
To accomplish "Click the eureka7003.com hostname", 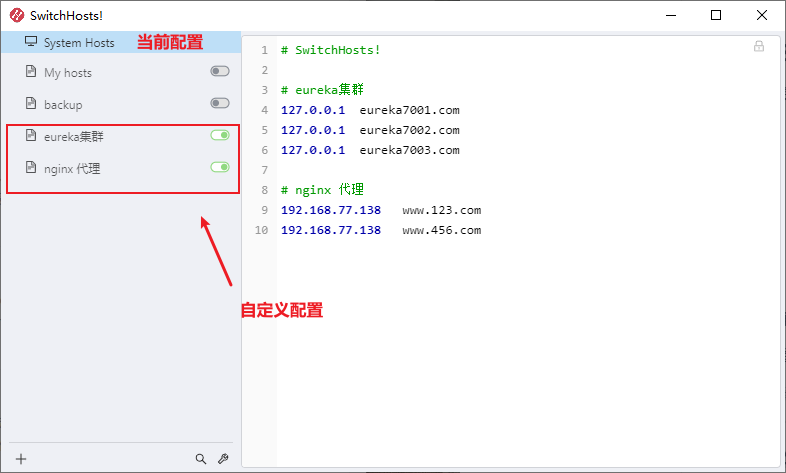I will click(x=410, y=150).
